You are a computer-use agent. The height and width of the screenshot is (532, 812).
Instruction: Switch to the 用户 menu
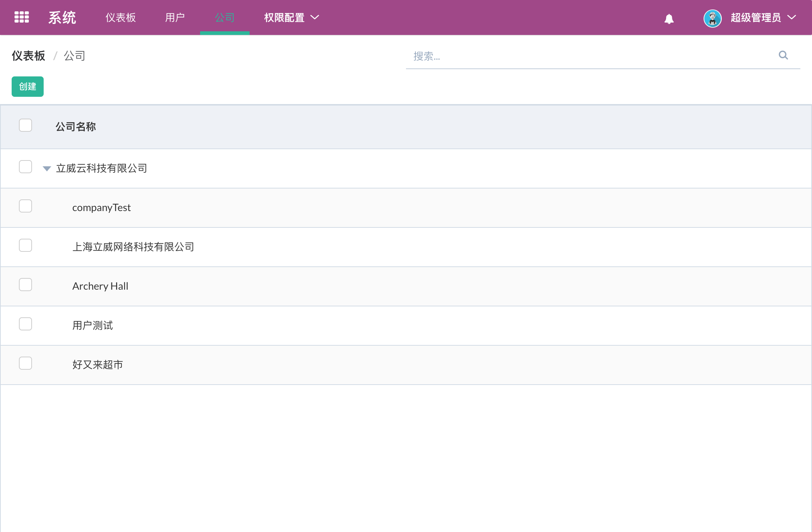(x=175, y=17)
